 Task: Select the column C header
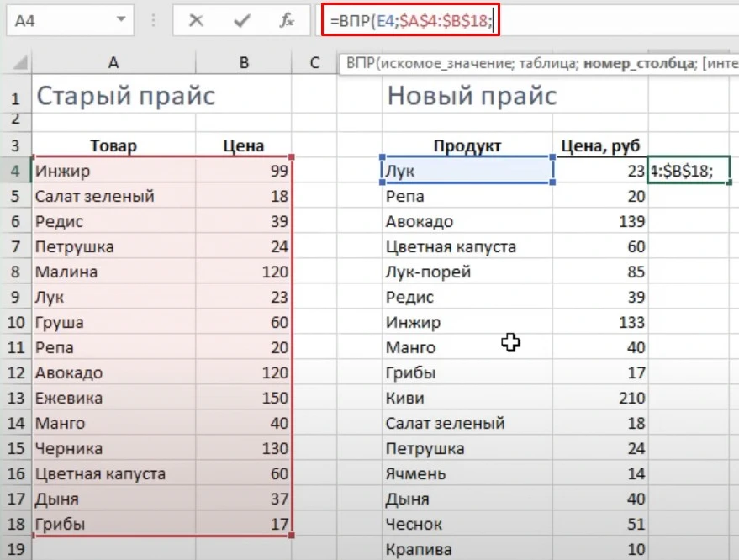click(x=315, y=62)
